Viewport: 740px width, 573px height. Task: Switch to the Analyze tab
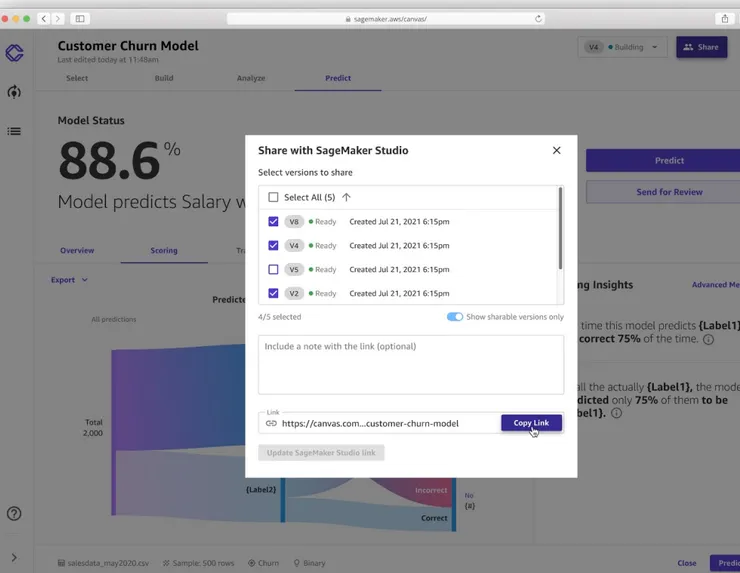point(251,78)
